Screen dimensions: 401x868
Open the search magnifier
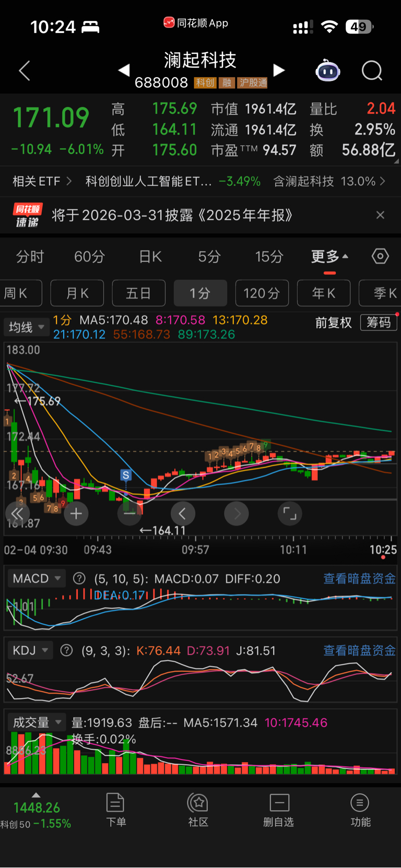(372, 70)
